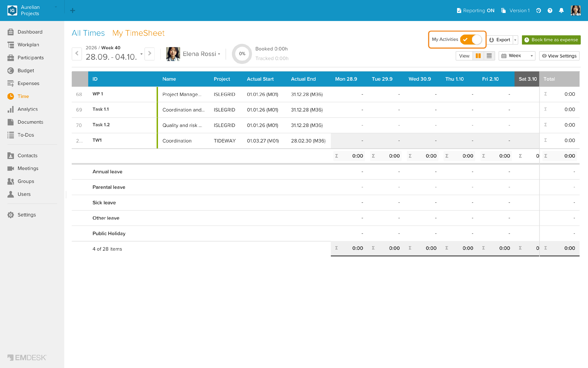Select the My TimeSheet tab
Image resolution: width=588 pixels, height=368 pixels.
pyautogui.click(x=139, y=33)
